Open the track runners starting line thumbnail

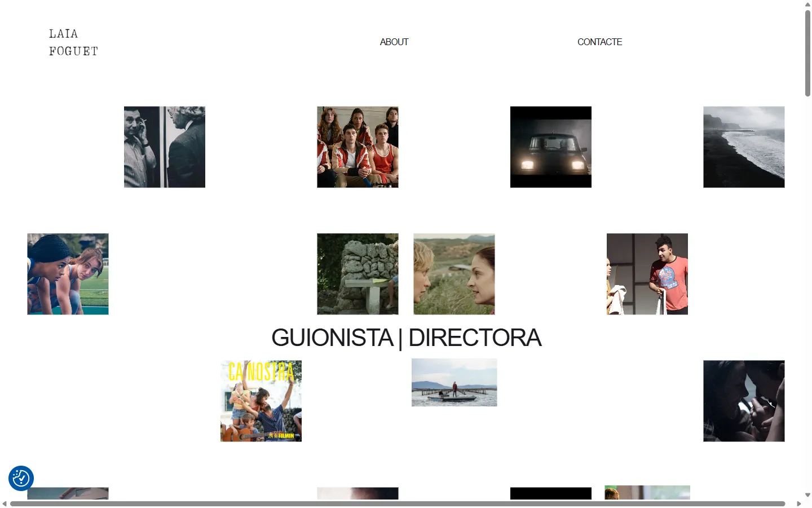[x=68, y=274]
